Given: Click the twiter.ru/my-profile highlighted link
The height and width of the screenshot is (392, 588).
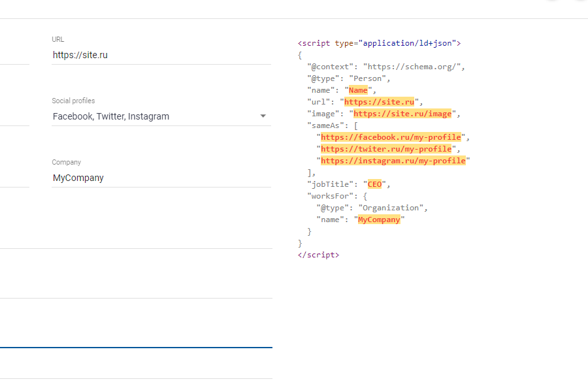Looking at the screenshot, I should (x=386, y=149).
